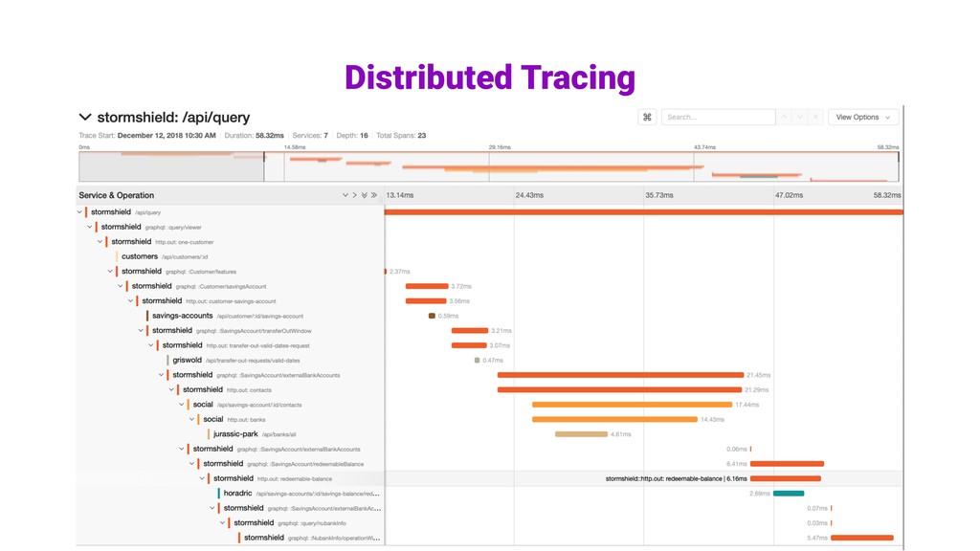Image resolution: width=980 pixels, height=551 pixels.
Task: Collapse stormshield :SavingsAccount/redeemableBalance span
Action: click(x=191, y=464)
